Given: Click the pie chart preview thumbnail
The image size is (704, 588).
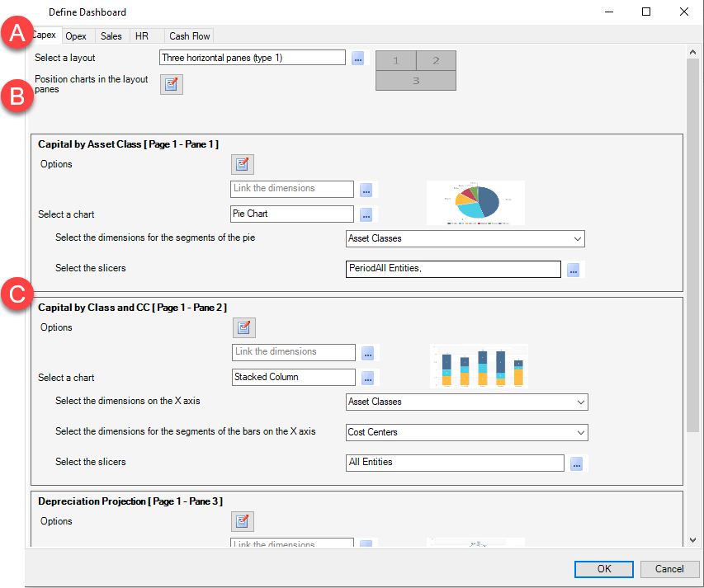Looking at the screenshot, I should (x=475, y=203).
